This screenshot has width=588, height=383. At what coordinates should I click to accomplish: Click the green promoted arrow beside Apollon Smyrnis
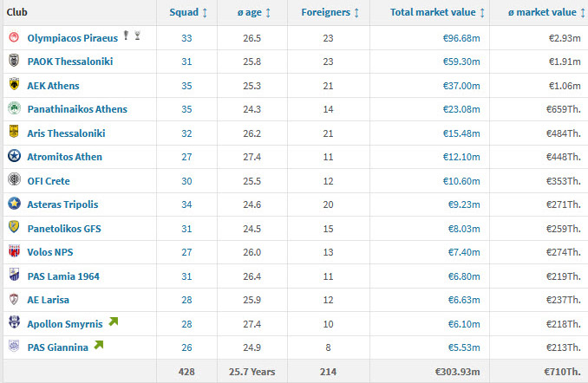coord(111,322)
